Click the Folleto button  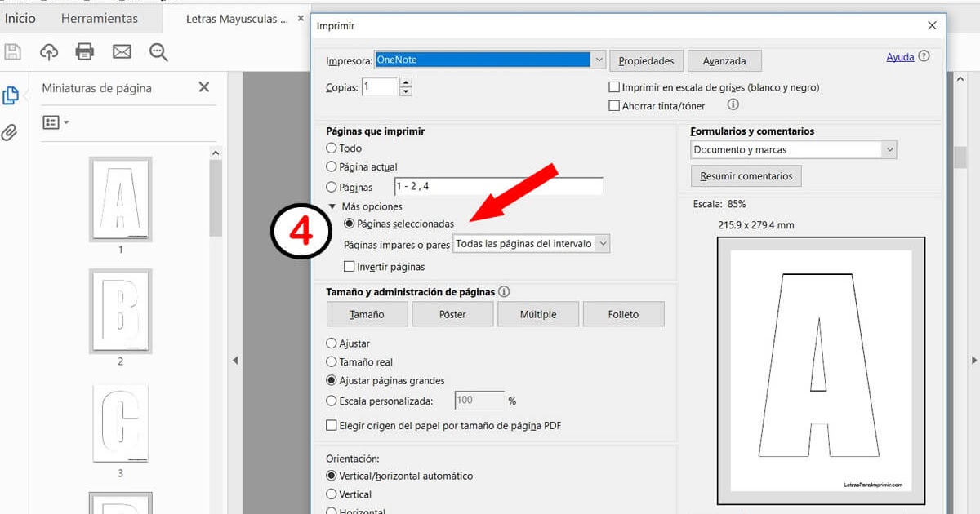(x=623, y=314)
